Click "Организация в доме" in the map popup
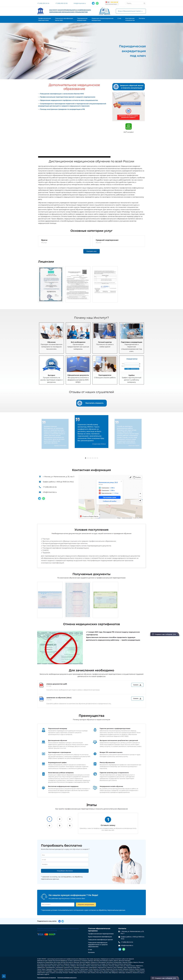Viewport: 183px width, 980px height. (x=110, y=497)
